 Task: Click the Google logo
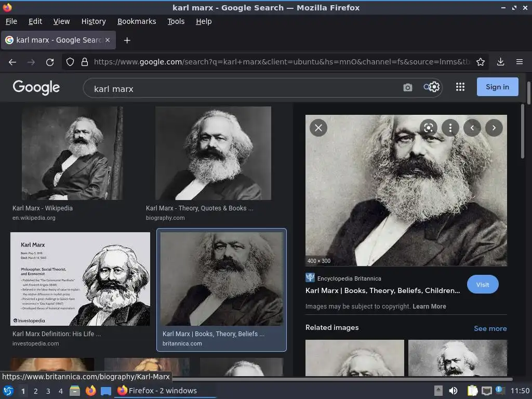click(36, 87)
